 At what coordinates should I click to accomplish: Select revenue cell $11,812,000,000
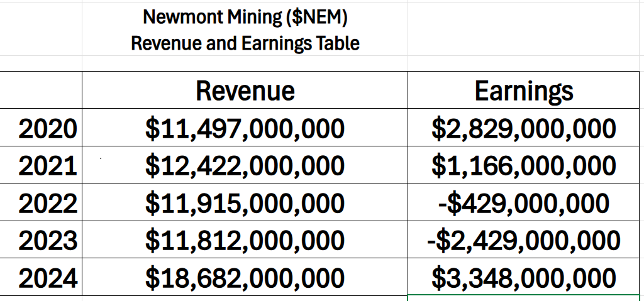pos(245,239)
